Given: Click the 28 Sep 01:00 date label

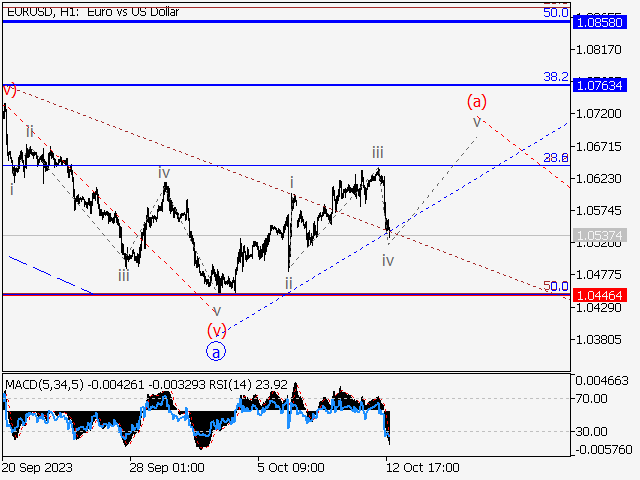Looking at the screenshot, I should [x=167, y=467].
